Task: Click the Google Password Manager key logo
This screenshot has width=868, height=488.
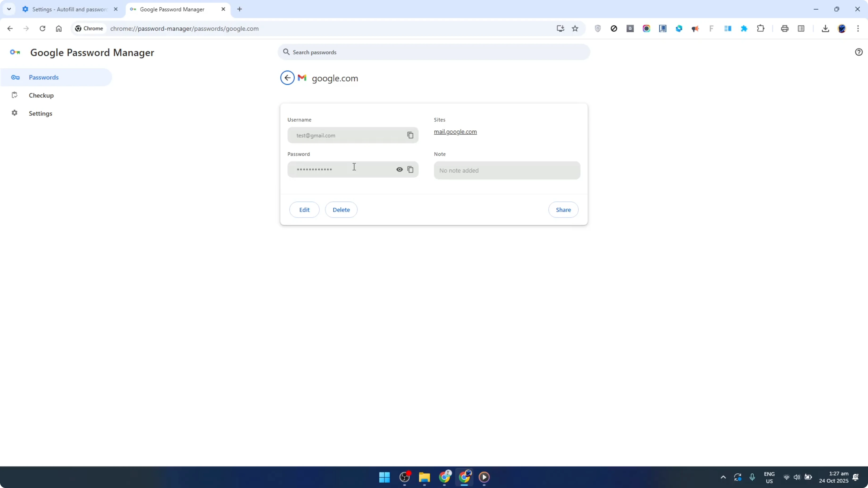Action: click(x=15, y=52)
